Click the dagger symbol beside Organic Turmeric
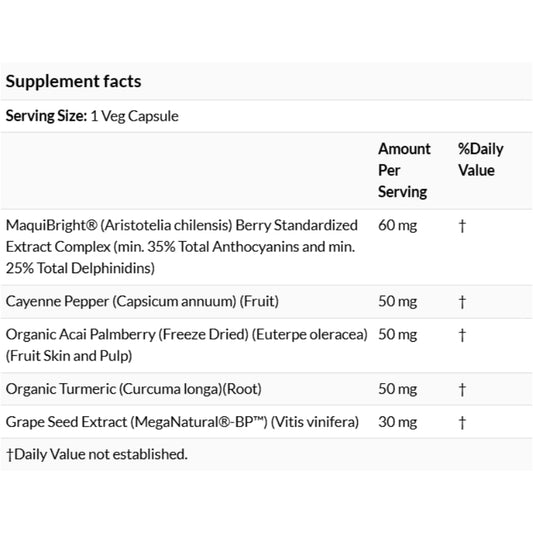The image size is (533, 533). 462,390
